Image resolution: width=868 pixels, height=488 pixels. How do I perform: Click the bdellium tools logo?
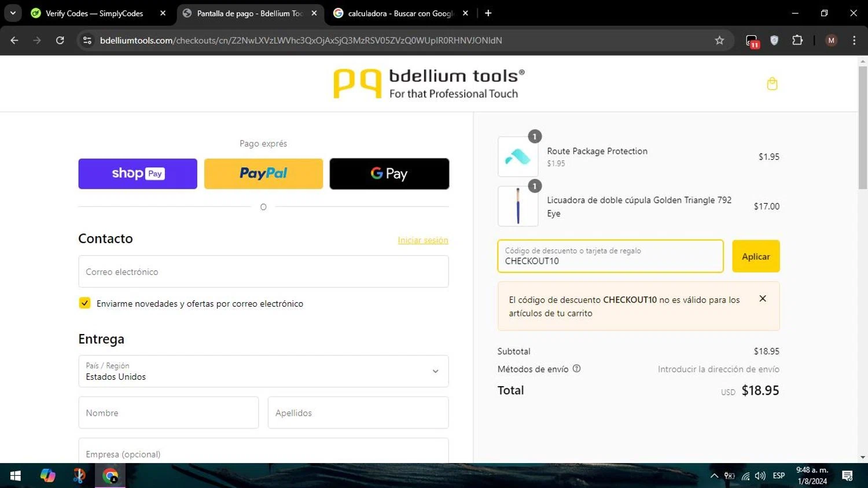click(x=429, y=84)
